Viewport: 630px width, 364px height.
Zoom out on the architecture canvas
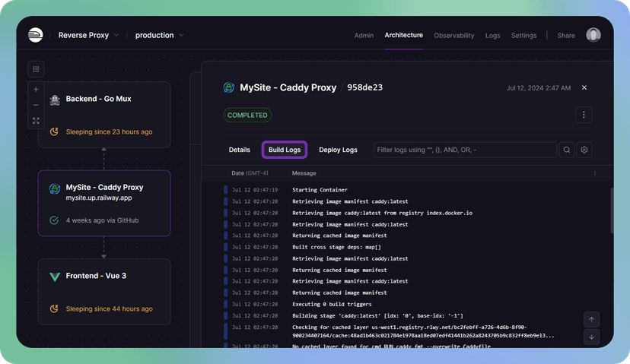click(36, 105)
